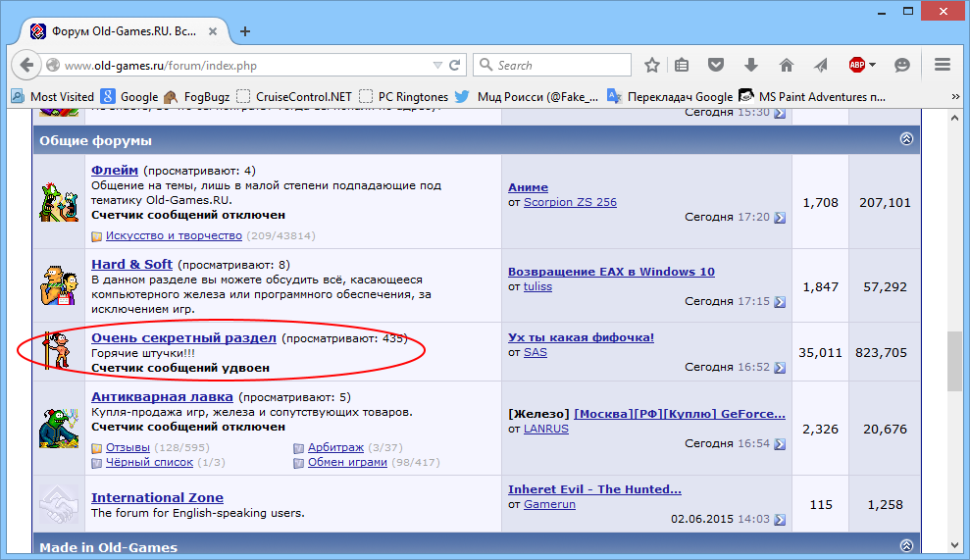Click the Антикварная лавка forum icon
Viewport: 970px width, 560px height.
(59, 429)
